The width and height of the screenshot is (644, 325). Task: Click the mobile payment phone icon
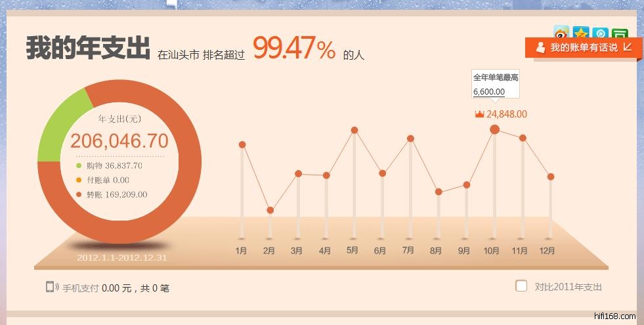(x=51, y=287)
